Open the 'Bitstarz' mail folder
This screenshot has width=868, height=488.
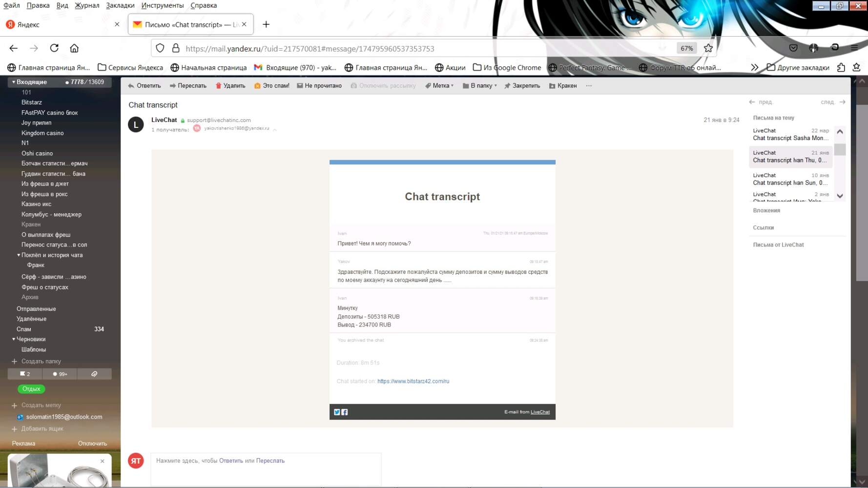[32, 102]
